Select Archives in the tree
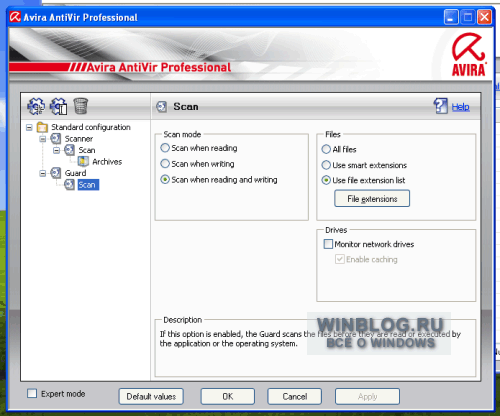Screen dimensions: 500x416 pos(107,162)
